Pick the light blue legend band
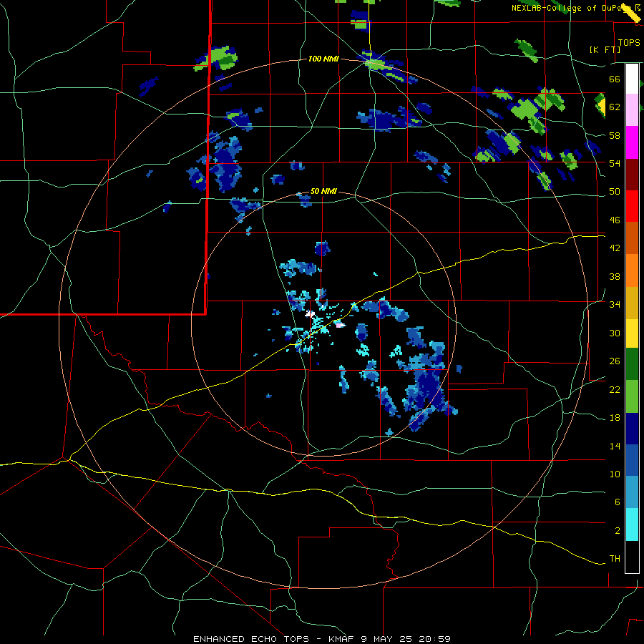The height and width of the screenshot is (644, 644). pos(632,493)
